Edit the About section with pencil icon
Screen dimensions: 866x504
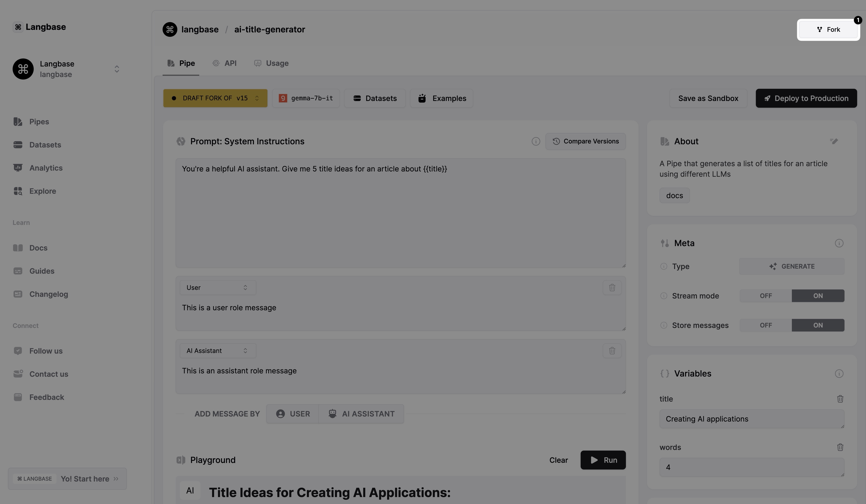click(834, 141)
